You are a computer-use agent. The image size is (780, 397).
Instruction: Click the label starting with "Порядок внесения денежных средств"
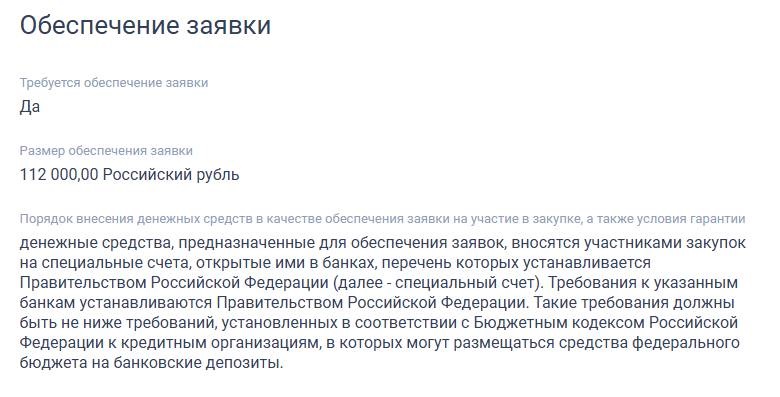pyautogui.click(x=383, y=219)
